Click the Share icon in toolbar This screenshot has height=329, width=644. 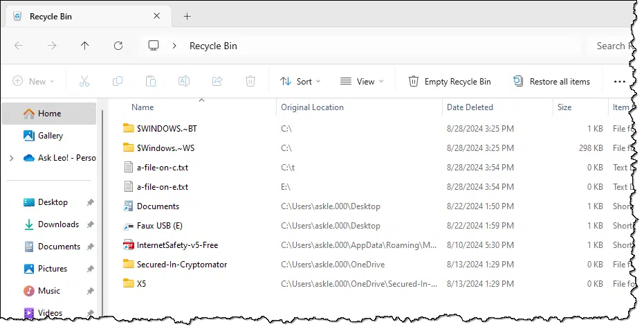click(x=217, y=82)
